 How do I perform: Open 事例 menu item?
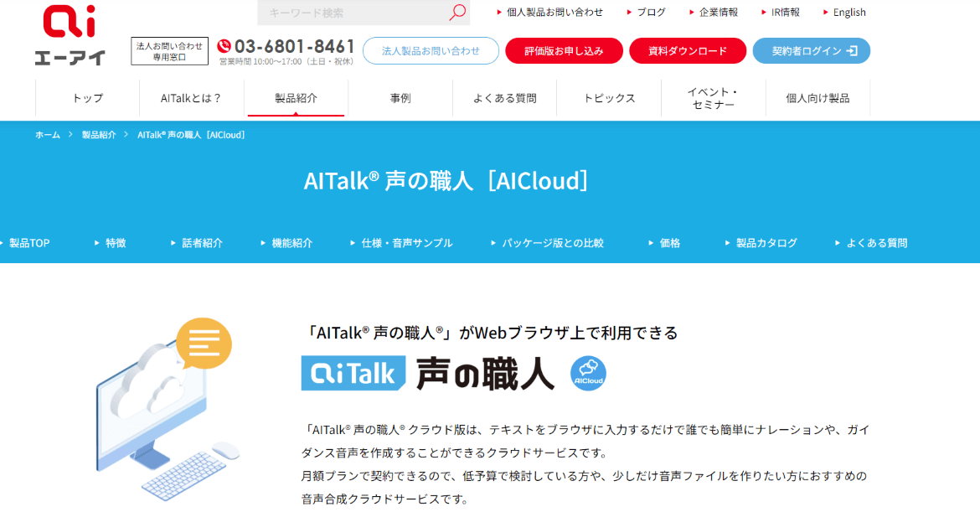coord(400,98)
